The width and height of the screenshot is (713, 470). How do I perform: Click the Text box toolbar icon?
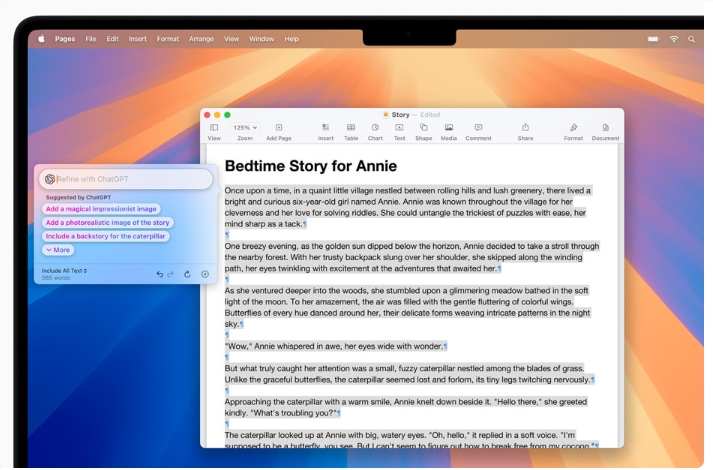click(399, 128)
